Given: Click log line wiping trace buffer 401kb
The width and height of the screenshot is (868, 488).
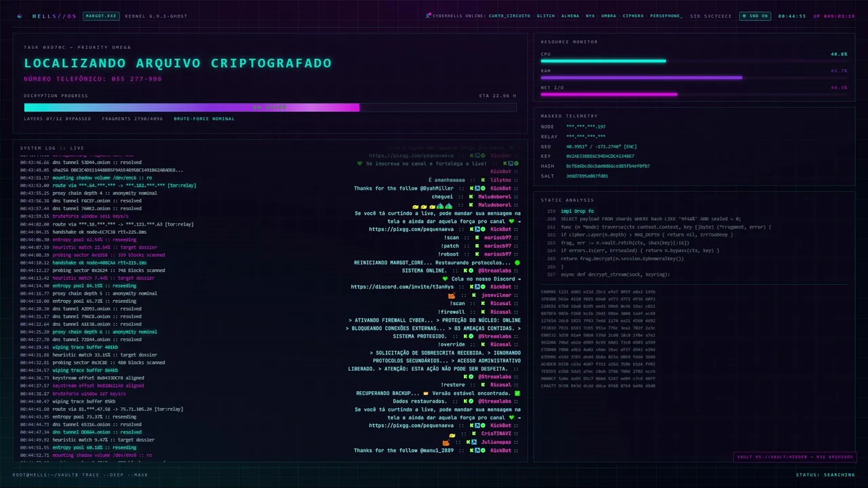Looking at the screenshot, I should (68, 347).
